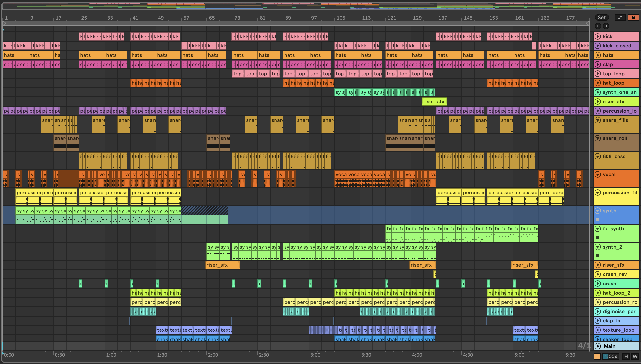Viewport: 641px width, 364px height.
Task: Click the W optimize width button
Action: 635,356
